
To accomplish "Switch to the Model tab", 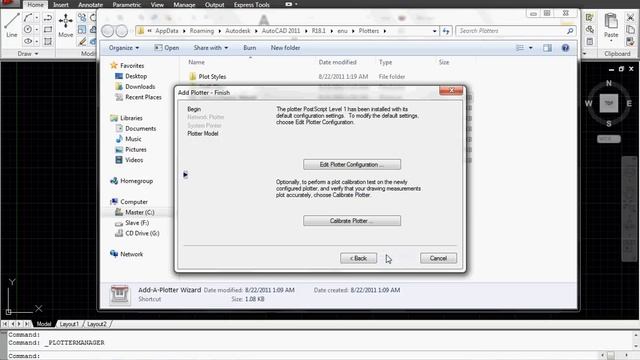I will pyautogui.click(x=44, y=324).
